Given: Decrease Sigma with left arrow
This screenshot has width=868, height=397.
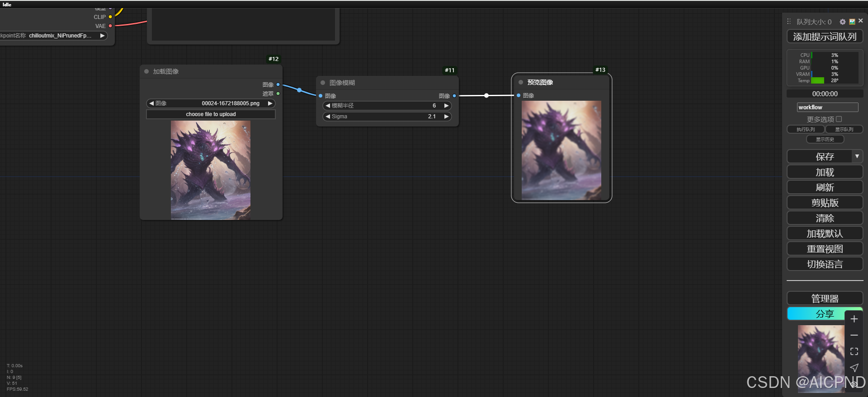Looking at the screenshot, I should pyautogui.click(x=328, y=117).
